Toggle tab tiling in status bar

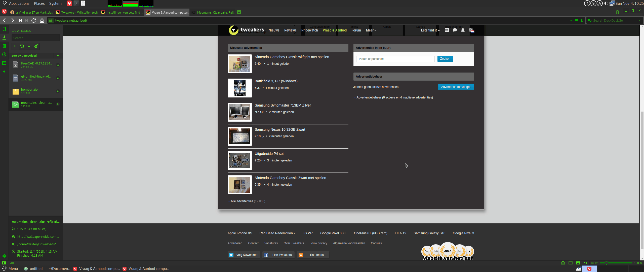tap(571, 263)
